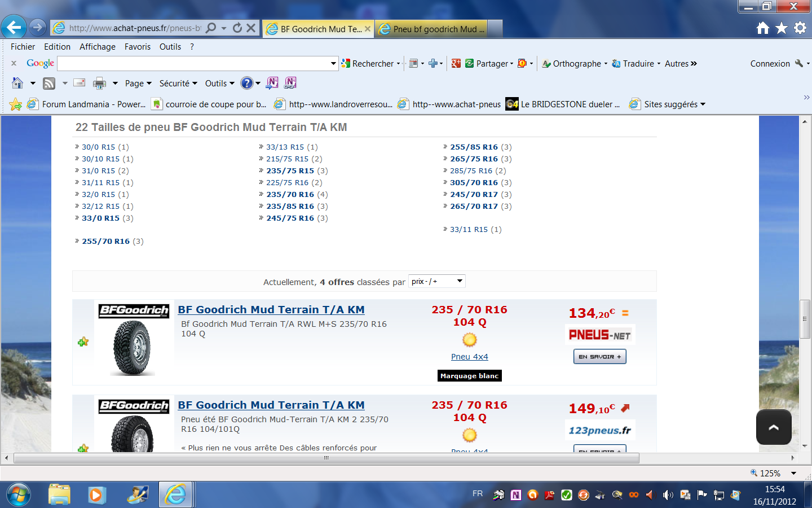Refresh the page with the reload icon
The width and height of the screenshot is (812, 508).
(x=237, y=28)
